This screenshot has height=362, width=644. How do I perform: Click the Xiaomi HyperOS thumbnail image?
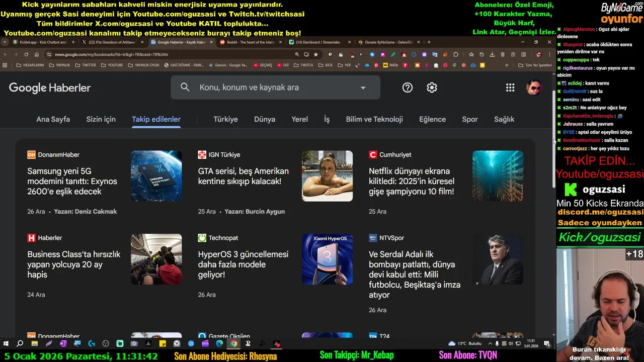point(327,259)
